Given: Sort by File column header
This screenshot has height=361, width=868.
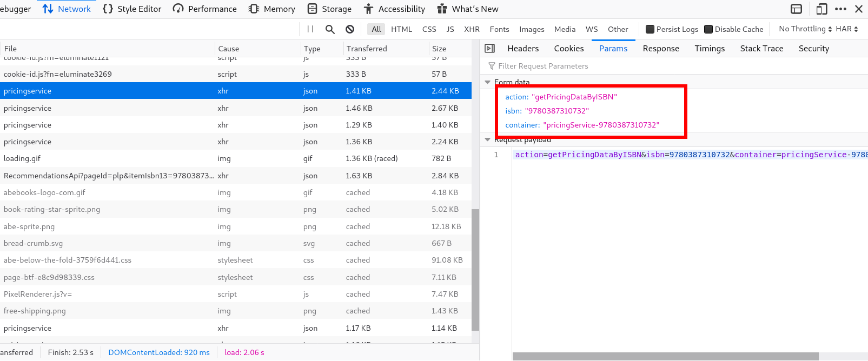Looking at the screenshot, I should tap(107, 49).
